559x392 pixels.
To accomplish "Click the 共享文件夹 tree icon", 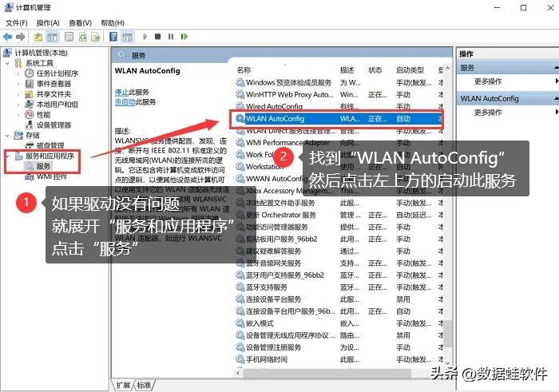I will [x=30, y=94].
